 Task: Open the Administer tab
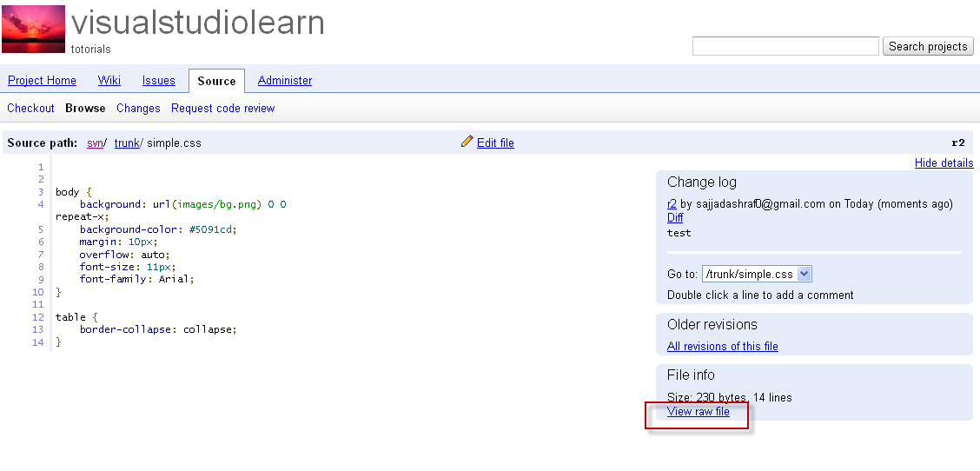coord(285,81)
